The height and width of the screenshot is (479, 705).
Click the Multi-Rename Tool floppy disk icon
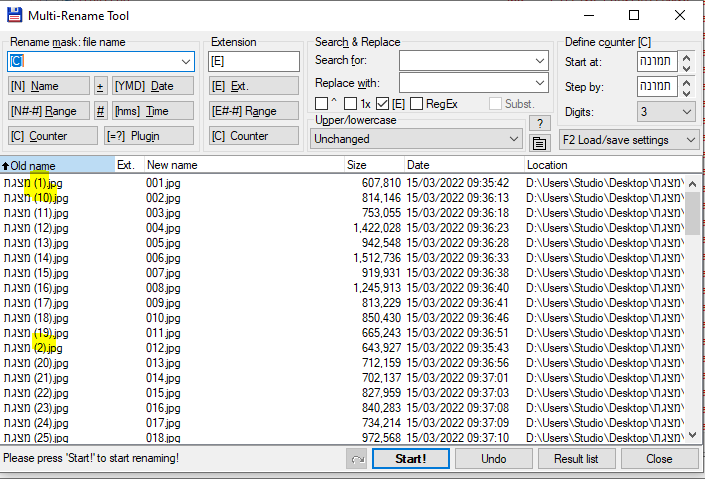pyautogui.click(x=14, y=15)
